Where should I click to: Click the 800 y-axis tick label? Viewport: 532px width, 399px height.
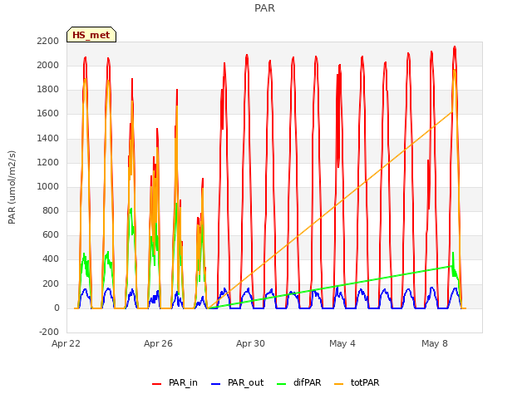[51, 211]
